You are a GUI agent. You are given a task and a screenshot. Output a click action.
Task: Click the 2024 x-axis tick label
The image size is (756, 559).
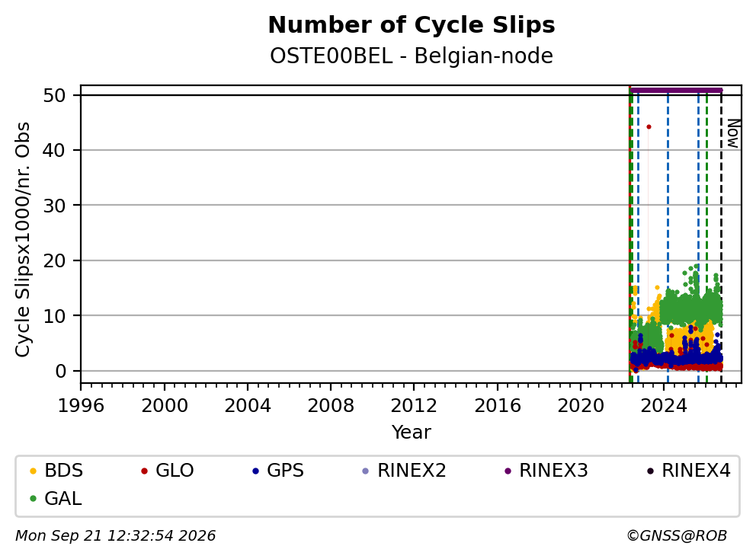pyautogui.click(x=664, y=406)
